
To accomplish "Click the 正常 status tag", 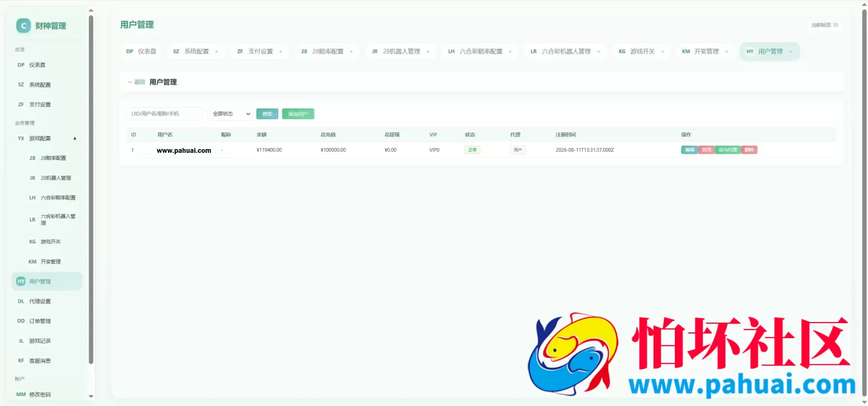I will pyautogui.click(x=473, y=150).
